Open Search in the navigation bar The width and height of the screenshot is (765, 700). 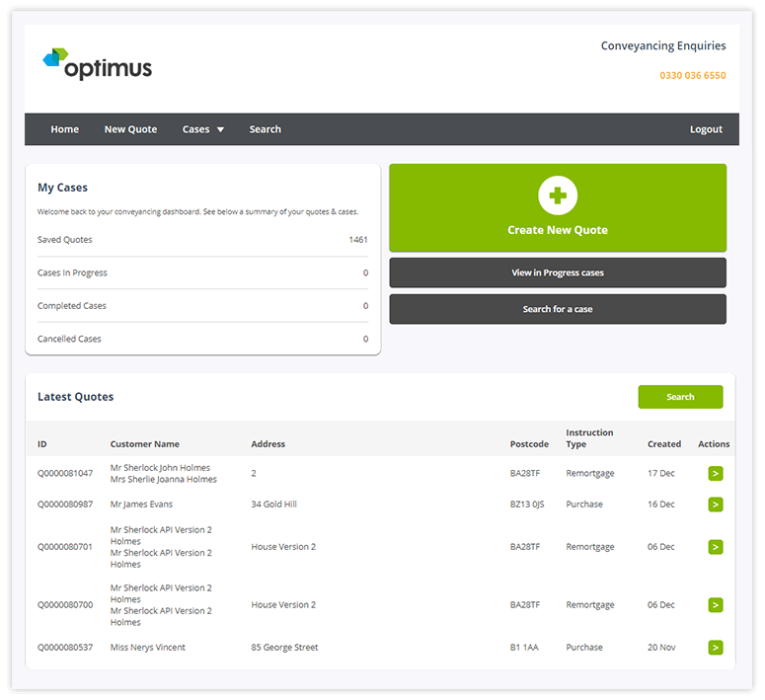point(266,129)
